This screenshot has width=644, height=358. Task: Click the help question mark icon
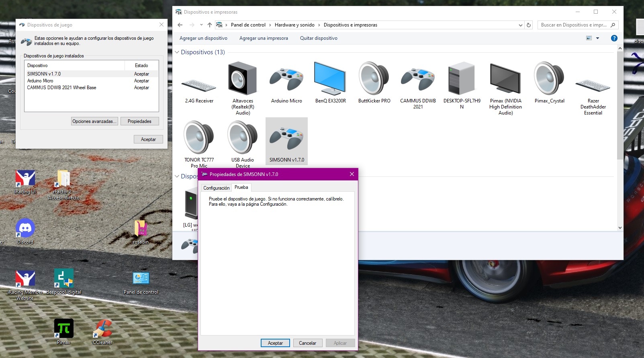tap(614, 38)
